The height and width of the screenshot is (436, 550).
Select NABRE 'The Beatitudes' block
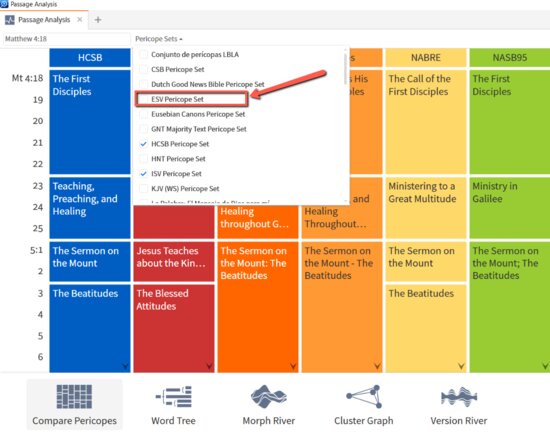[426, 328]
